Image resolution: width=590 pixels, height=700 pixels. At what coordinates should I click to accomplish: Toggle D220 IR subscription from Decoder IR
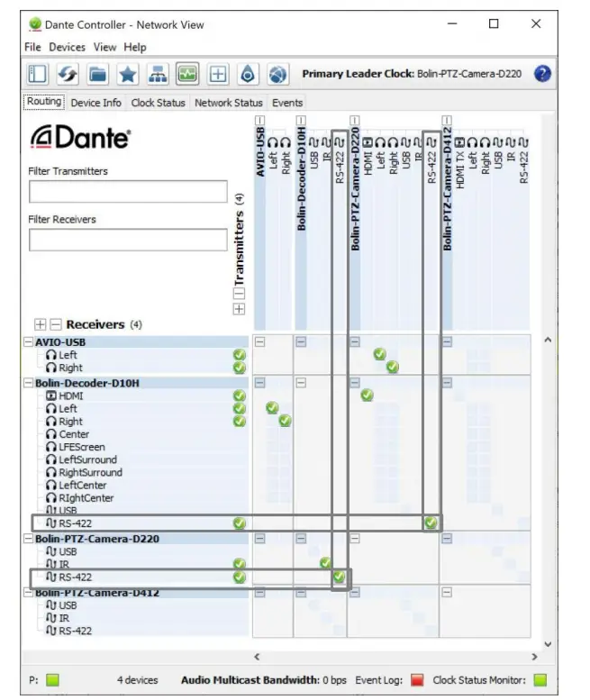[x=326, y=563]
